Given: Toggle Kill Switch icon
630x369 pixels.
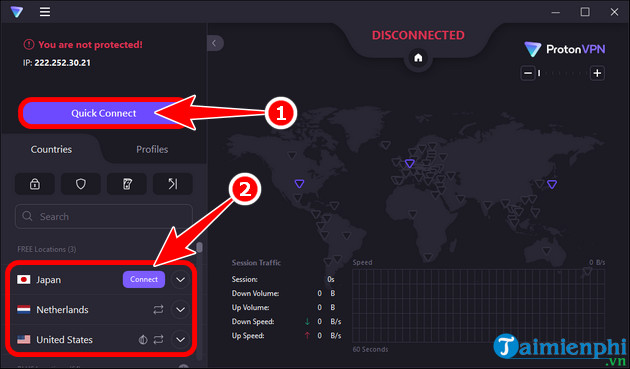Looking at the screenshot, I should 127,184.
